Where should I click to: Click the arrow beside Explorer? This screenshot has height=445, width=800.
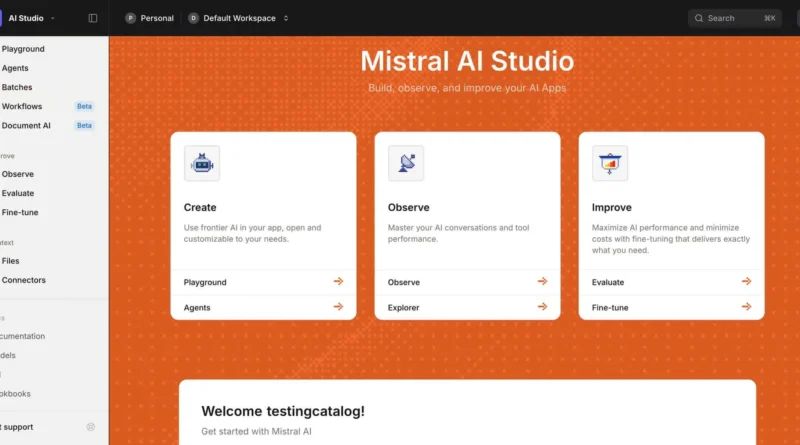(542, 307)
